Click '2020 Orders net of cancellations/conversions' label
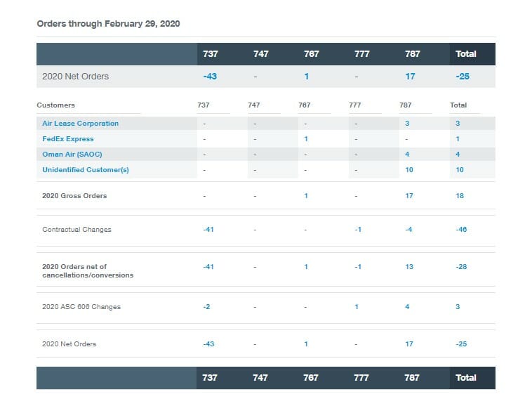 click(88, 271)
